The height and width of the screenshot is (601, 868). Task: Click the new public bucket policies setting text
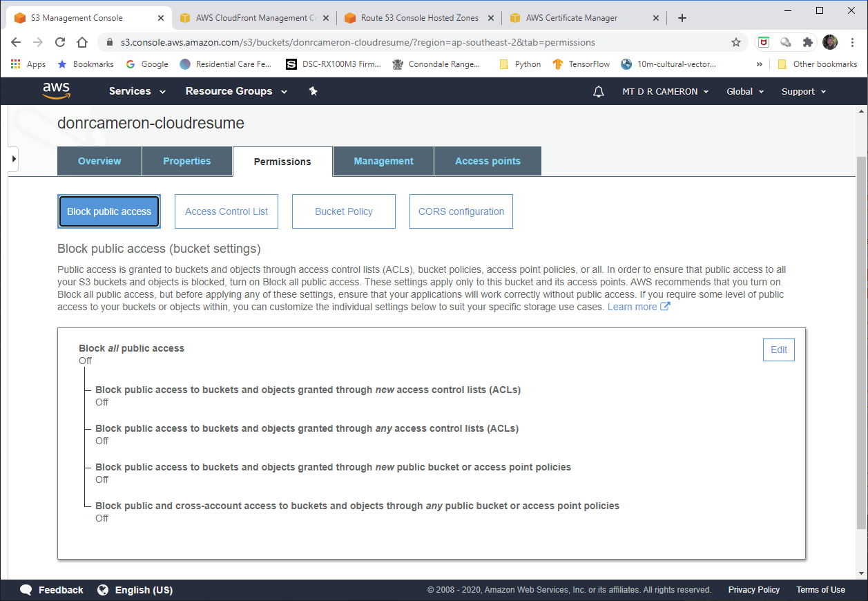[333, 467]
